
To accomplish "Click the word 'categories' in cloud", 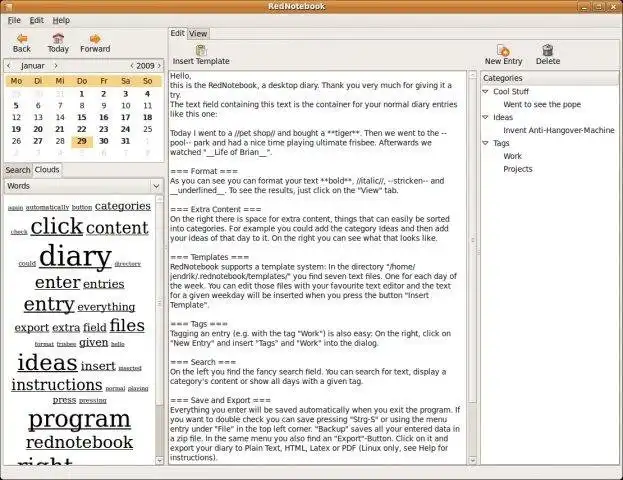I will 123,206.
